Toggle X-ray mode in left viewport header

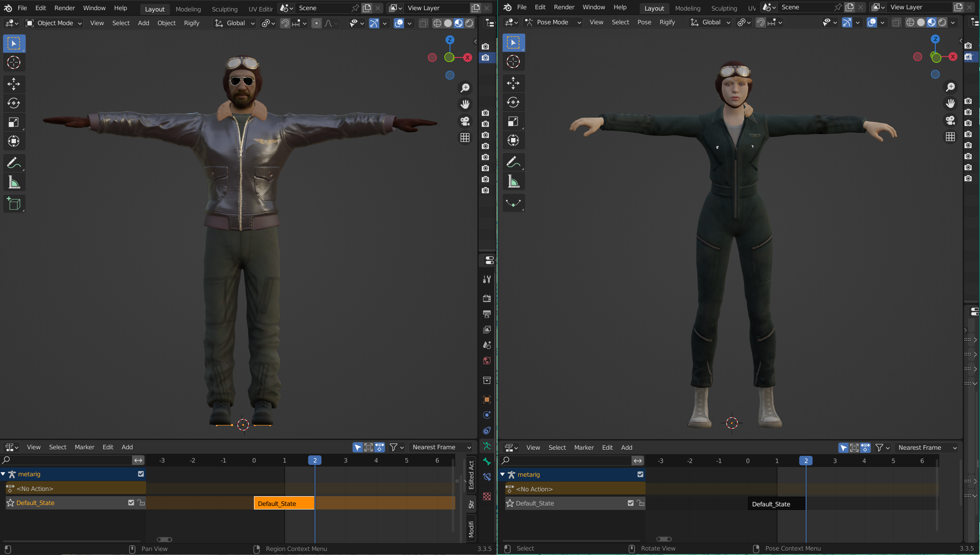[x=423, y=23]
